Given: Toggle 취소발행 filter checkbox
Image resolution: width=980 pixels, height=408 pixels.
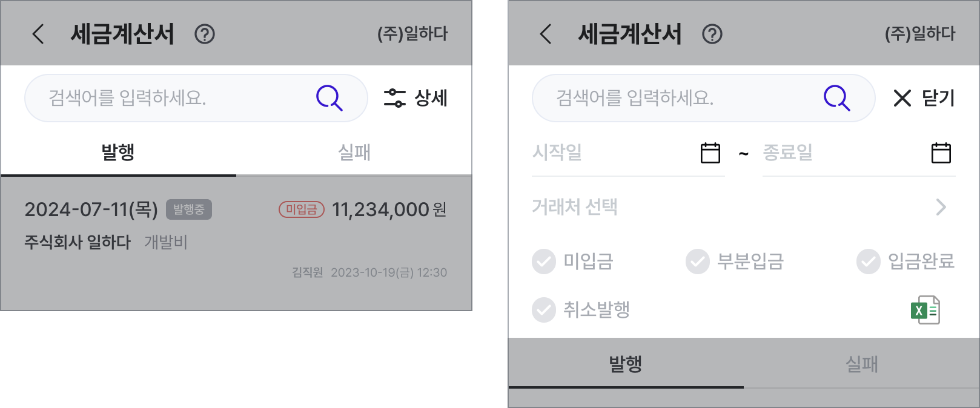Looking at the screenshot, I should 544,310.
